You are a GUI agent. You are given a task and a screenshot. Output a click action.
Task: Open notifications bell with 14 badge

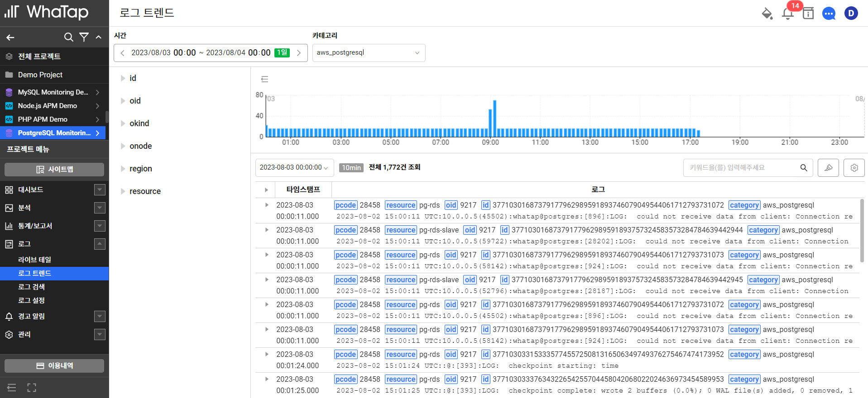click(788, 14)
